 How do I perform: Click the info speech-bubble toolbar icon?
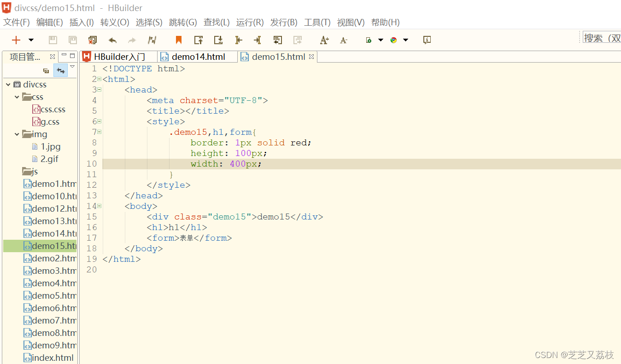(427, 40)
